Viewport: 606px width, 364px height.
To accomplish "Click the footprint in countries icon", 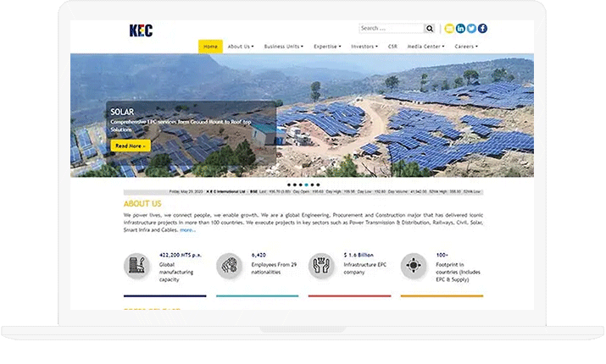I will (414, 266).
